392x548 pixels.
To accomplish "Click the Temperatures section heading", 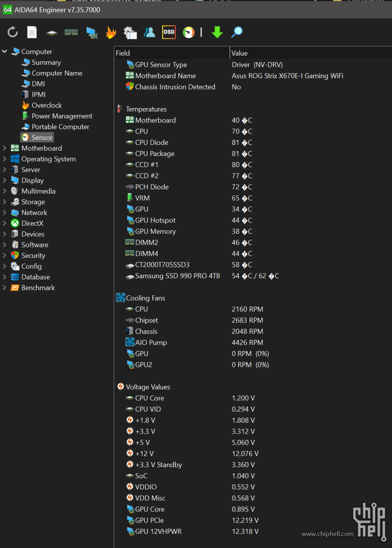I will (x=142, y=109).
